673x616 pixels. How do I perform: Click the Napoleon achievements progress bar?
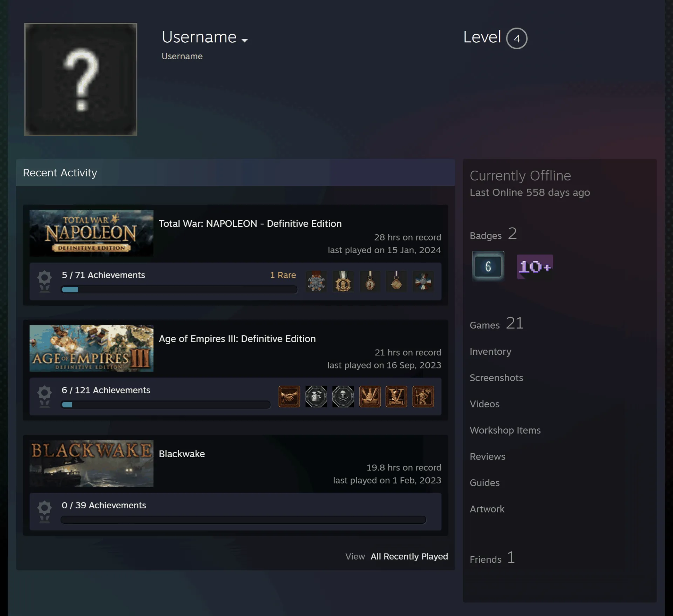[x=179, y=290]
